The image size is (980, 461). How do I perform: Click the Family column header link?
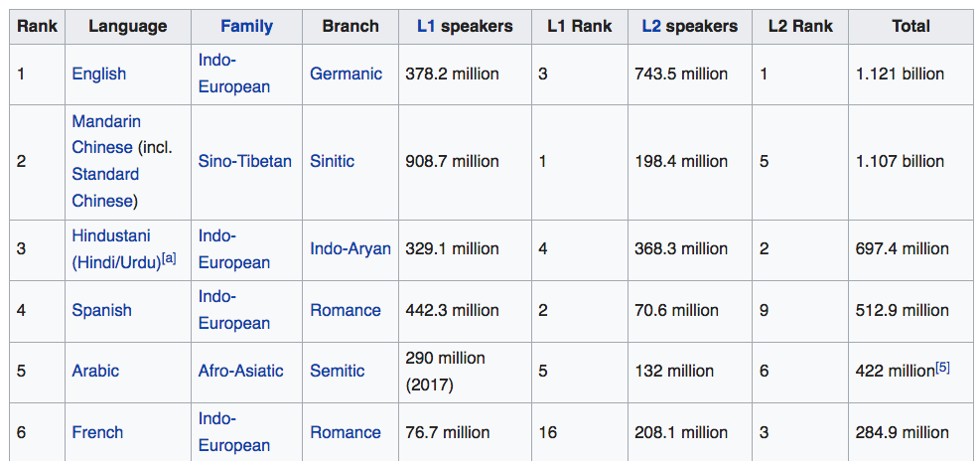pos(246,26)
